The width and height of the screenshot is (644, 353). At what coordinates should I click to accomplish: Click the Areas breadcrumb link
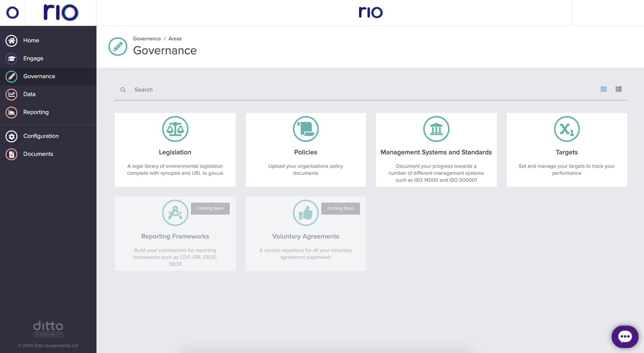[175, 39]
